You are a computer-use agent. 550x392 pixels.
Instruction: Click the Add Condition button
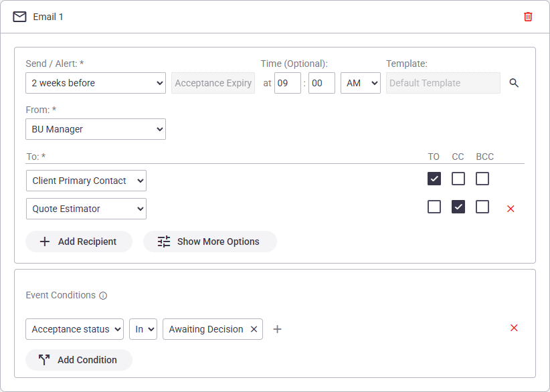79,360
